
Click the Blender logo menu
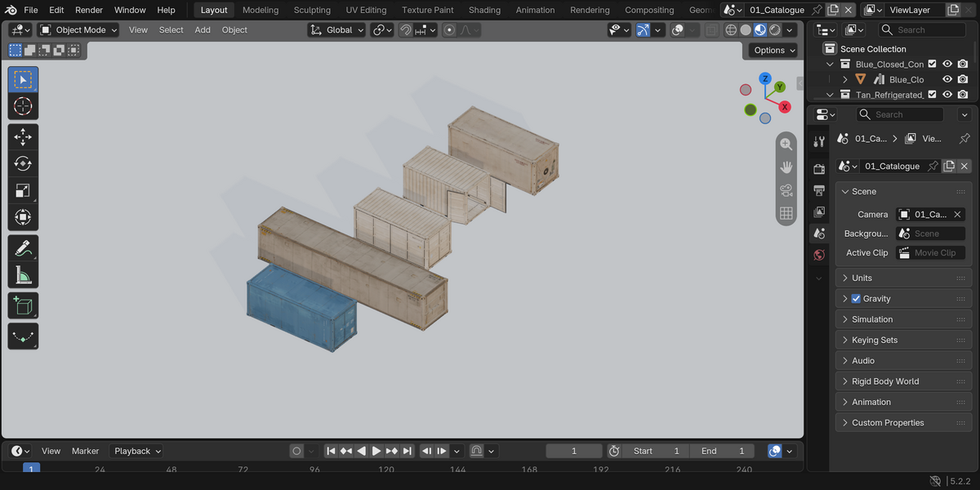click(x=11, y=10)
